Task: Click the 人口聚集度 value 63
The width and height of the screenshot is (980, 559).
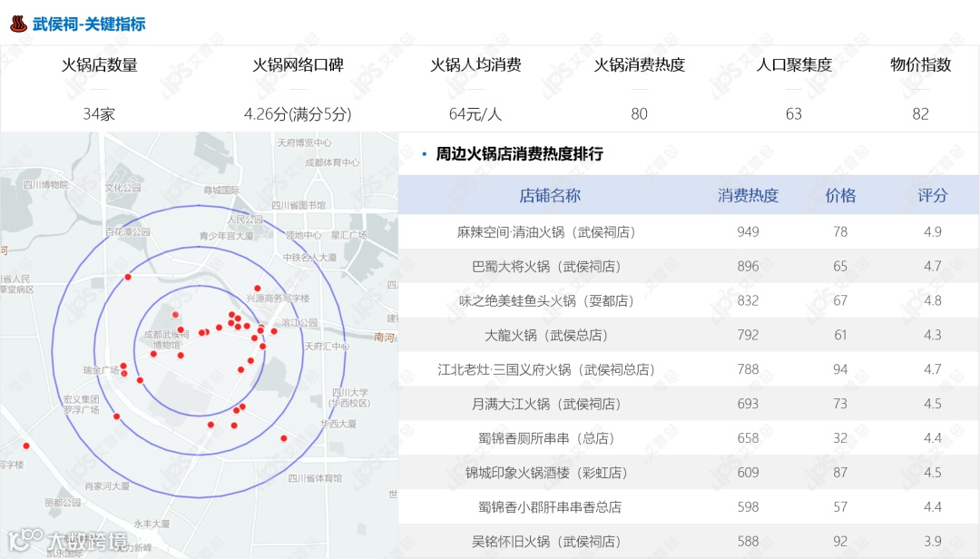Action: tap(794, 113)
